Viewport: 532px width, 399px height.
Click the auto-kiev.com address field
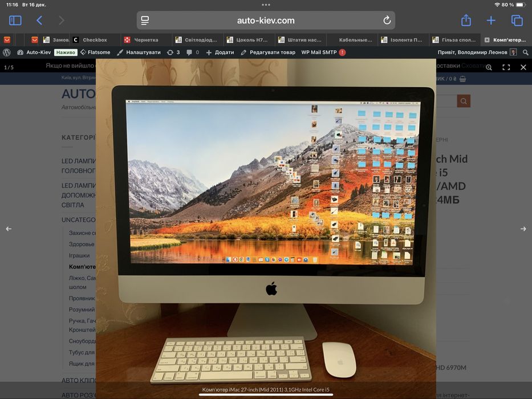[266, 21]
